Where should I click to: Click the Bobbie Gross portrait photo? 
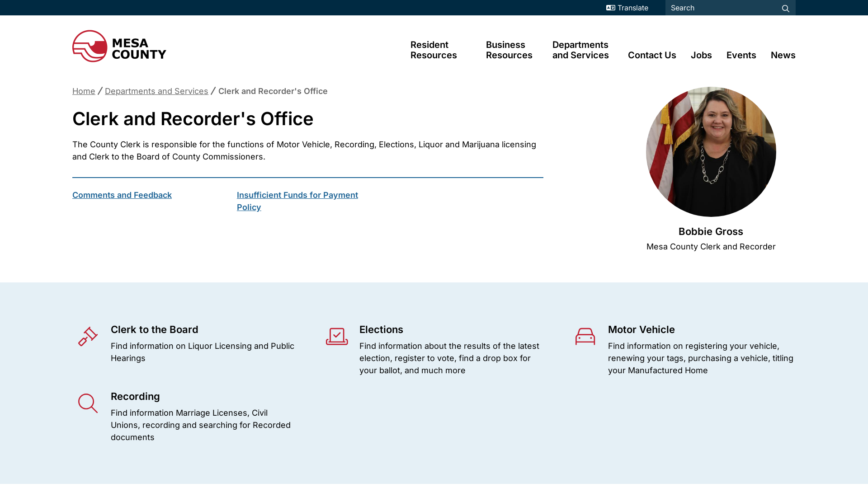click(711, 151)
